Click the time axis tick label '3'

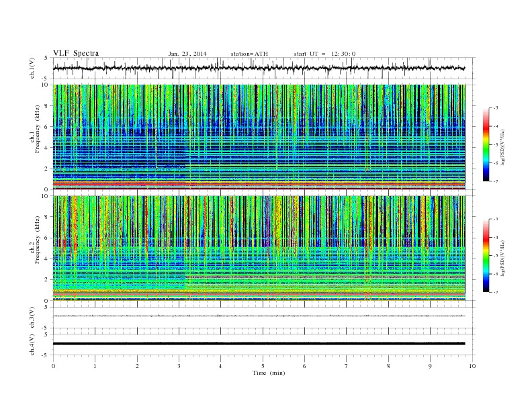(x=179, y=366)
